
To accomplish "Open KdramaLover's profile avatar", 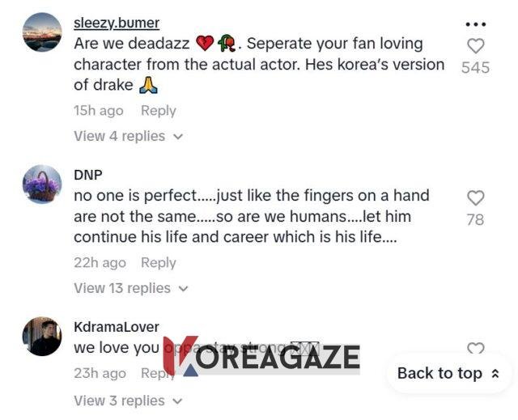I will click(x=42, y=336).
